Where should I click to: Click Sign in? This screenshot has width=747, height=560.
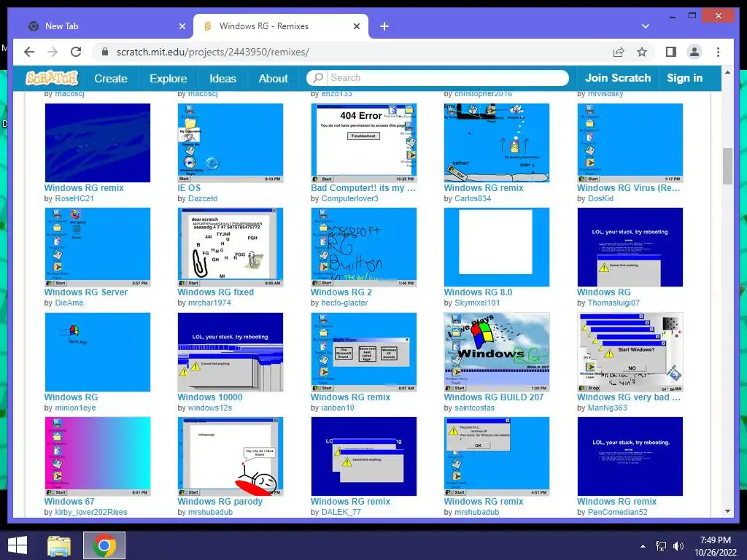pos(684,78)
